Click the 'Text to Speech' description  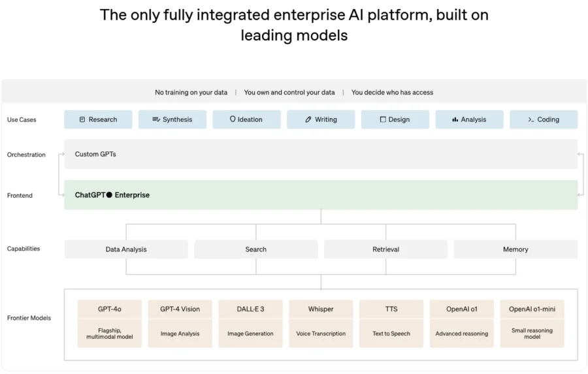(x=391, y=334)
